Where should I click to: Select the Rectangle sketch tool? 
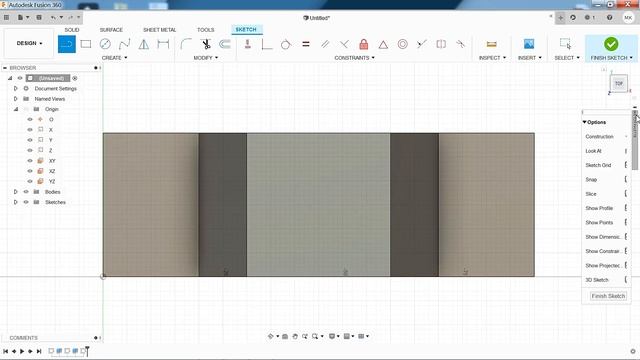click(x=86, y=44)
